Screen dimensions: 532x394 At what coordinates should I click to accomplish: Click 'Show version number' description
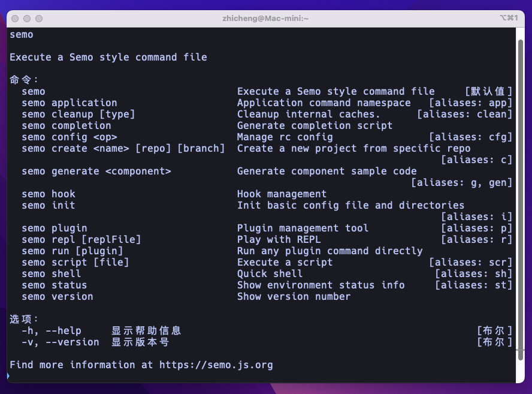[x=294, y=296]
